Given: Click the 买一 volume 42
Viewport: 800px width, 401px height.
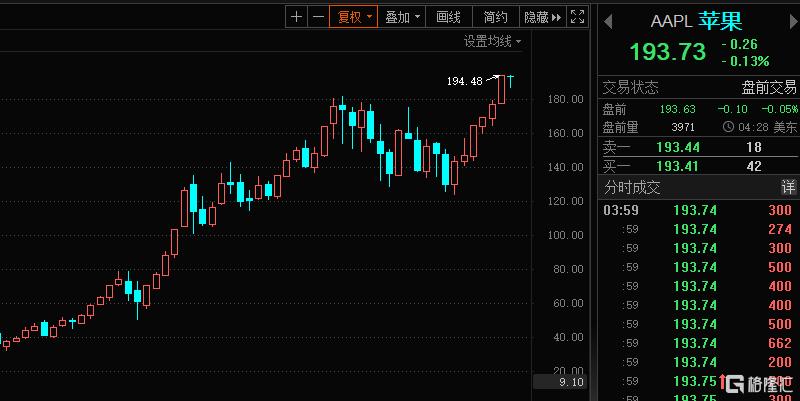Looking at the screenshot, I should 754,166.
